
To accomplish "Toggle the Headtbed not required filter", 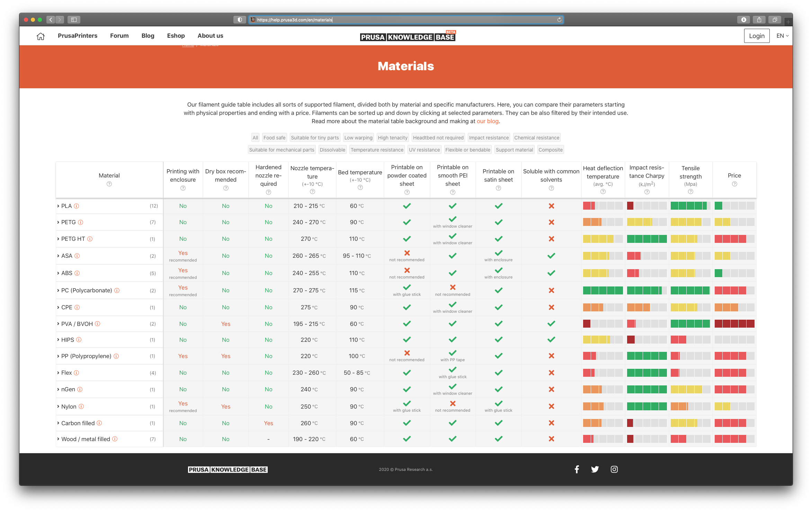I will coord(438,138).
